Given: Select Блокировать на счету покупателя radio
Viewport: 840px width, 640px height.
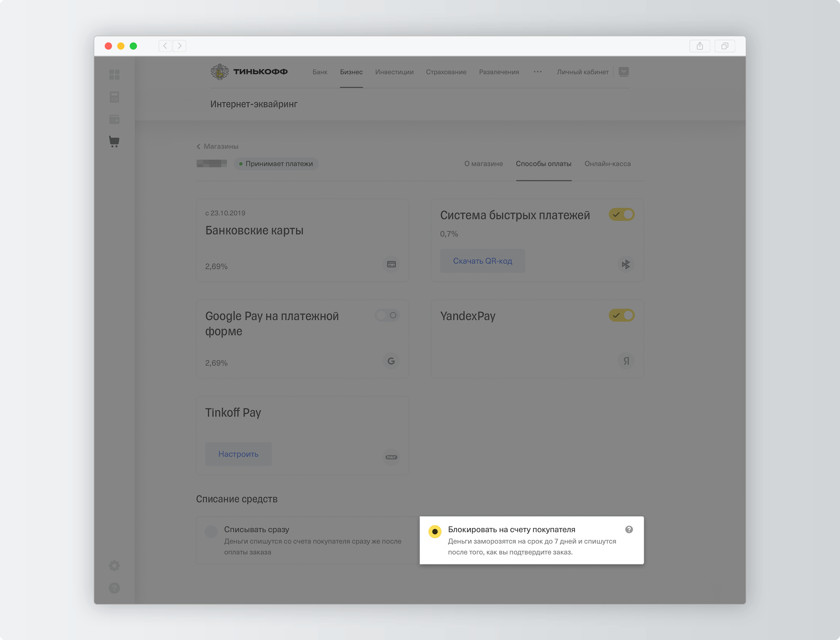Looking at the screenshot, I should pos(435,531).
